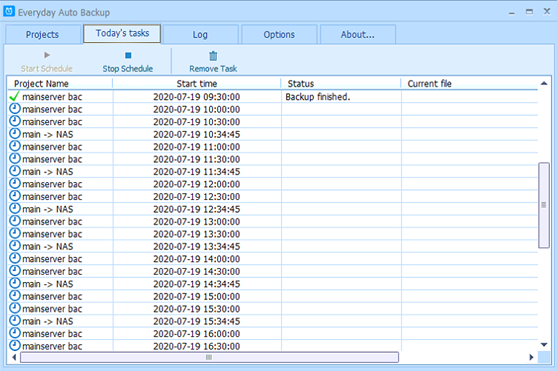Close the Everyday Auto Backup window
This screenshot has width=557, height=371.
tap(547, 11)
